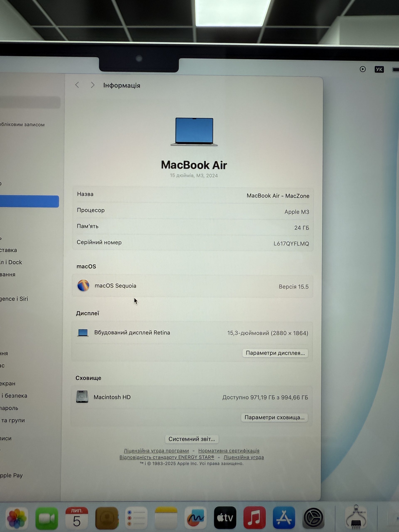Click Вбудований дисплей Retina label
The width and height of the screenshot is (399, 532).
pos(132,333)
